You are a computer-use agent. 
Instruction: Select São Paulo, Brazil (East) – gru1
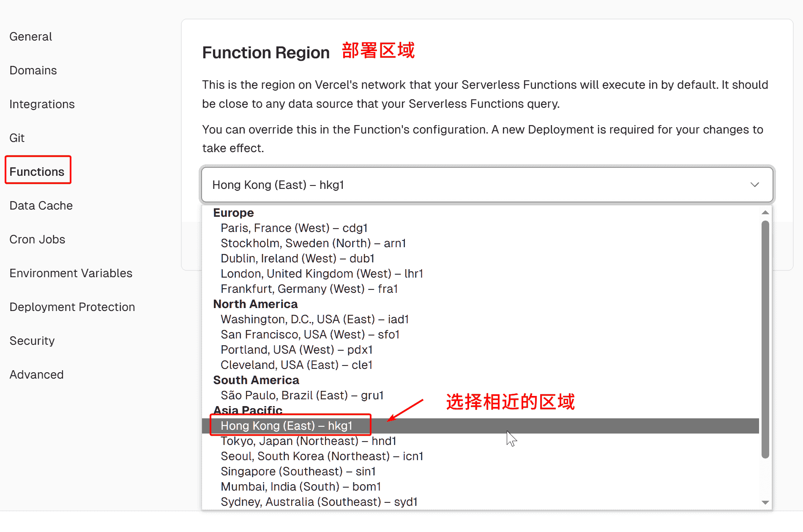click(302, 396)
